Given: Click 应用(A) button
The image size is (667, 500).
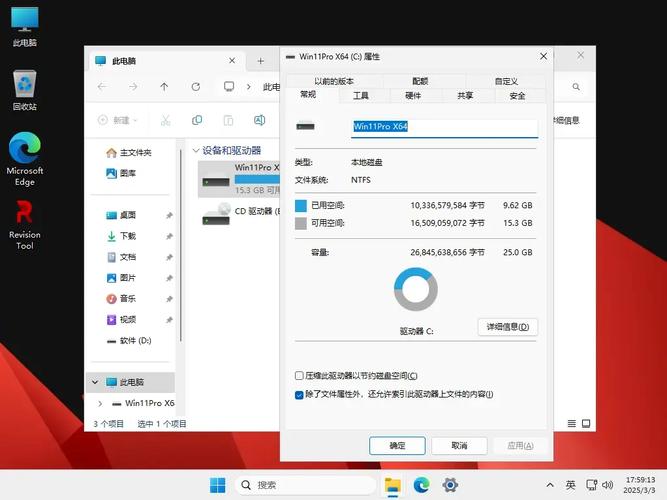Looking at the screenshot, I should point(520,446).
